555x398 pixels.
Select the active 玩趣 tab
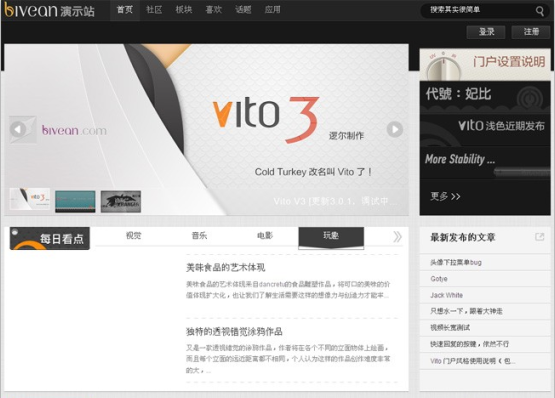tap(331, 238)
